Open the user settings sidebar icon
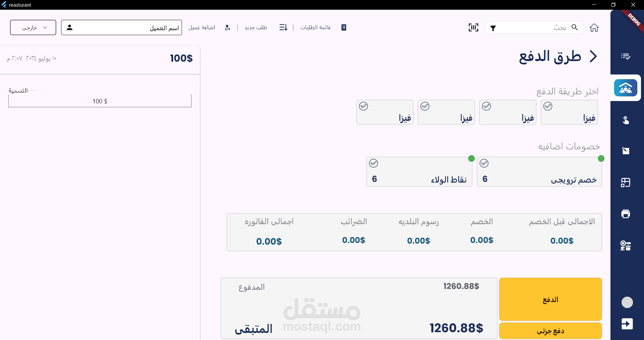Image resolution: width=644 pixels, height=340 pixels. 626,246
